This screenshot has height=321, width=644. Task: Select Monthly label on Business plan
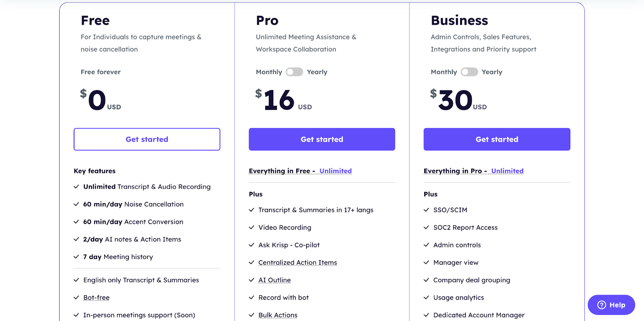tap(444, 72)
